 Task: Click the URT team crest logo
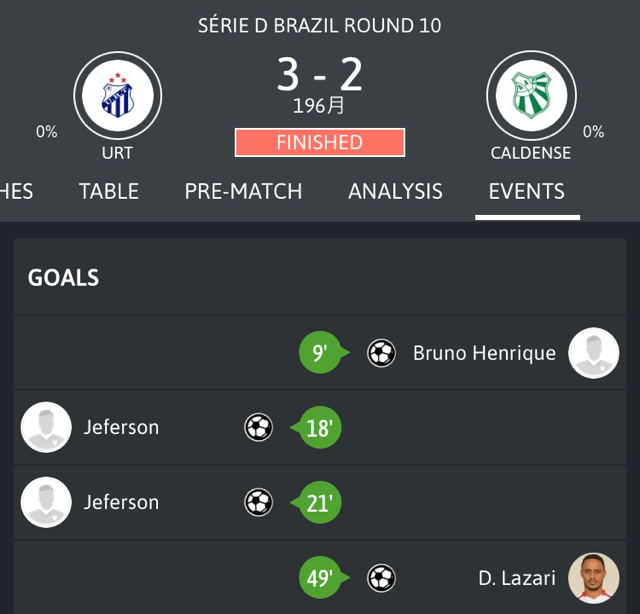(x=117, y=97)
